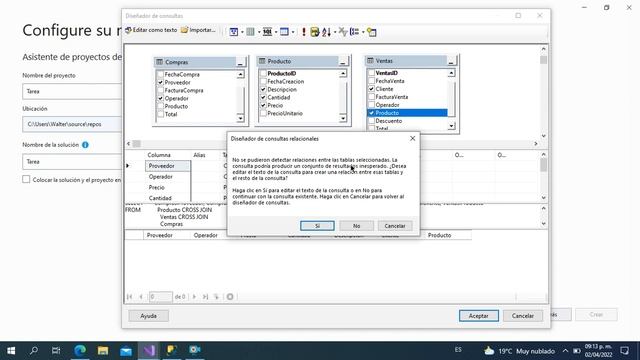
Task: Click the Aceptar button in query designer
Action: coord(478,316)
